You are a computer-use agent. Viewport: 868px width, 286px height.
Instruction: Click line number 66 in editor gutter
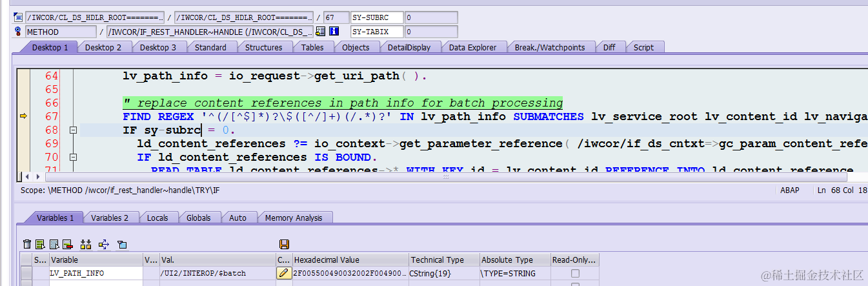pyautogui.click(x=52, y=103)
